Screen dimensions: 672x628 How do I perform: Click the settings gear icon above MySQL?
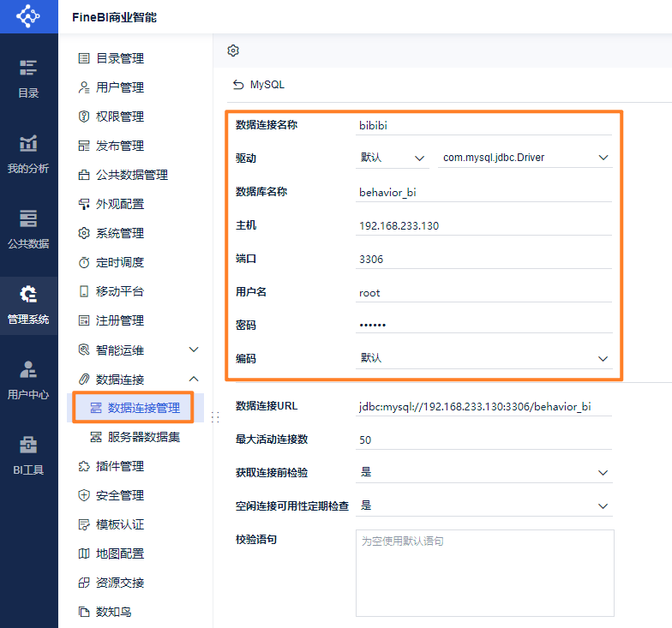tap(233, 51)
